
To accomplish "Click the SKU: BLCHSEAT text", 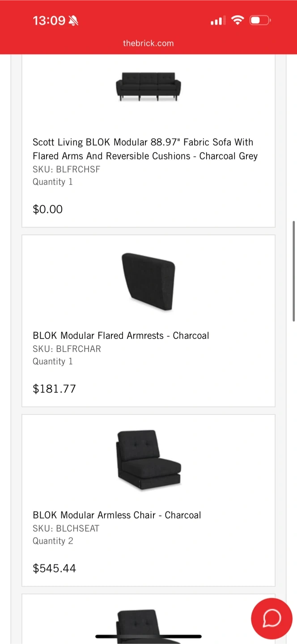I will point(66,528).
